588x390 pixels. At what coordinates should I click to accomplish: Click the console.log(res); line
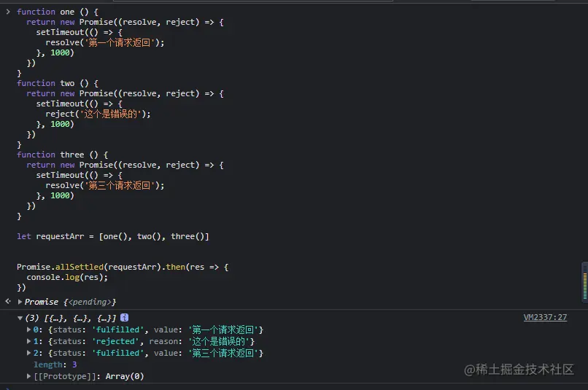67,277
